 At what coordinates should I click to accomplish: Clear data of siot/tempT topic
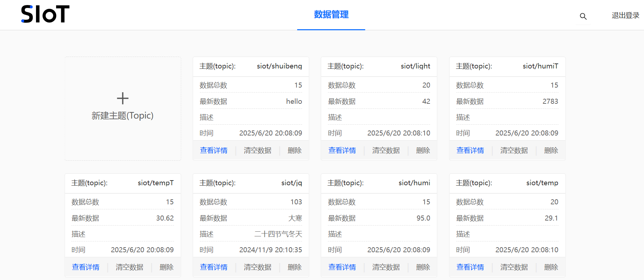pyautogui.click(x=130, y=267)
